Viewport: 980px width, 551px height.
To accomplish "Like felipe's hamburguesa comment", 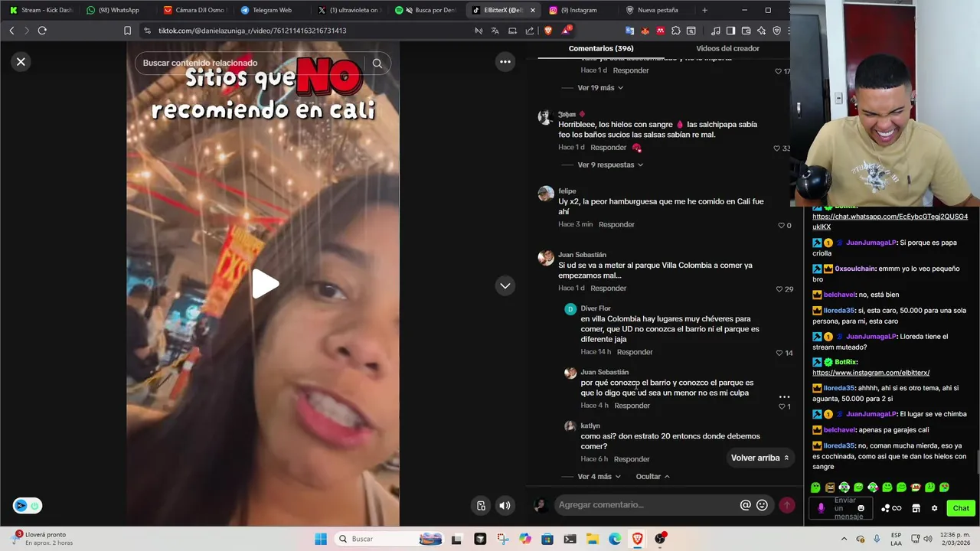I will pos(781,226).
